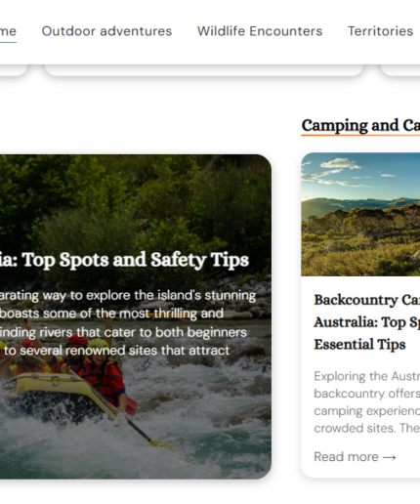Click the yellow raft in featured photo
This screenshot has width=420, height=504.
point(56,393)
